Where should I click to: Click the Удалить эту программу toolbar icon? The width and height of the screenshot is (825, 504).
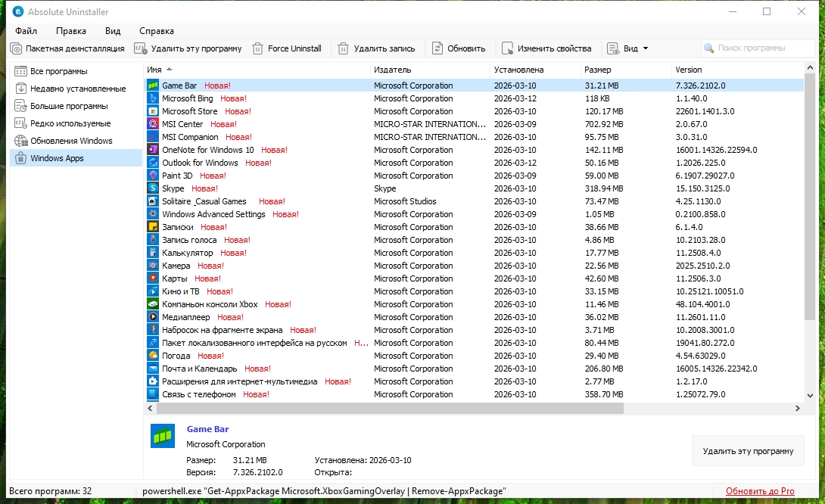click(x=141, y=48)
